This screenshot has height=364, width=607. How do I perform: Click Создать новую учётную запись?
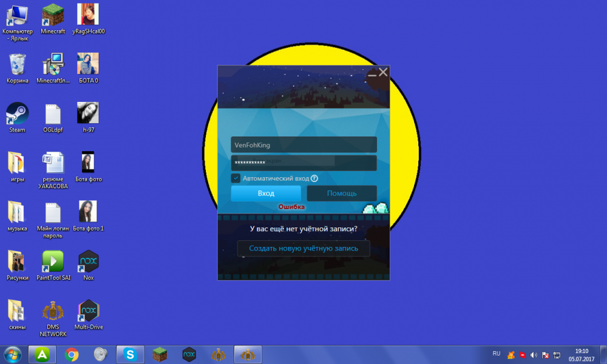click(303, 248)
